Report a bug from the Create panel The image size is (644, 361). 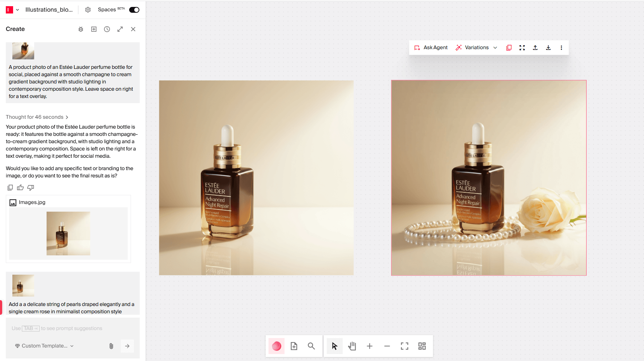pos(80,29)
